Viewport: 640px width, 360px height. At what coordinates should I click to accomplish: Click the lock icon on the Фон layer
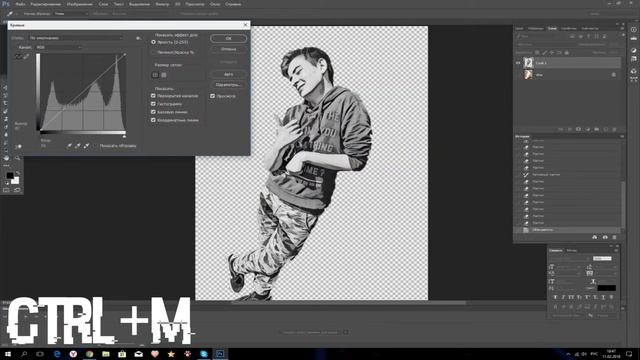[x=613, y=75]
